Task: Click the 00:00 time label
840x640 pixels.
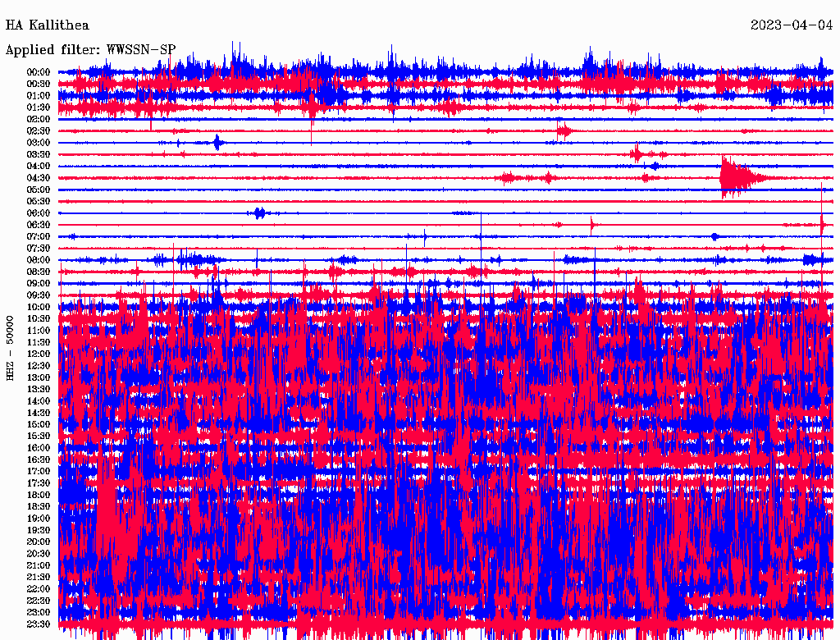Action: [x=39, y=72]
